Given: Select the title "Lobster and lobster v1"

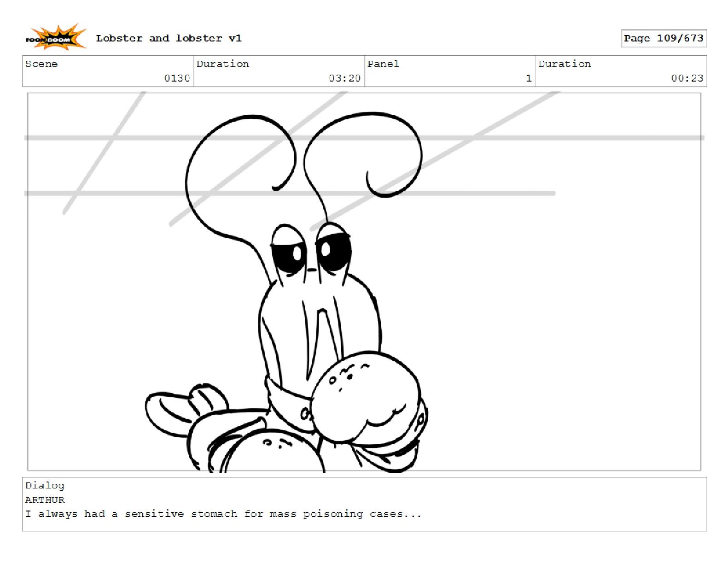Looking at the screenshot, I should [169, 38].
